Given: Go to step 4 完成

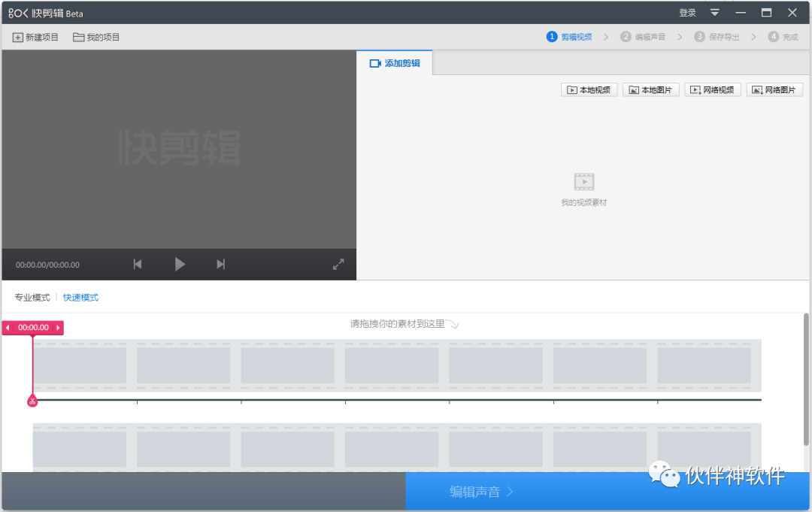Looking at the screenshot, I should [x=783, y=37].
